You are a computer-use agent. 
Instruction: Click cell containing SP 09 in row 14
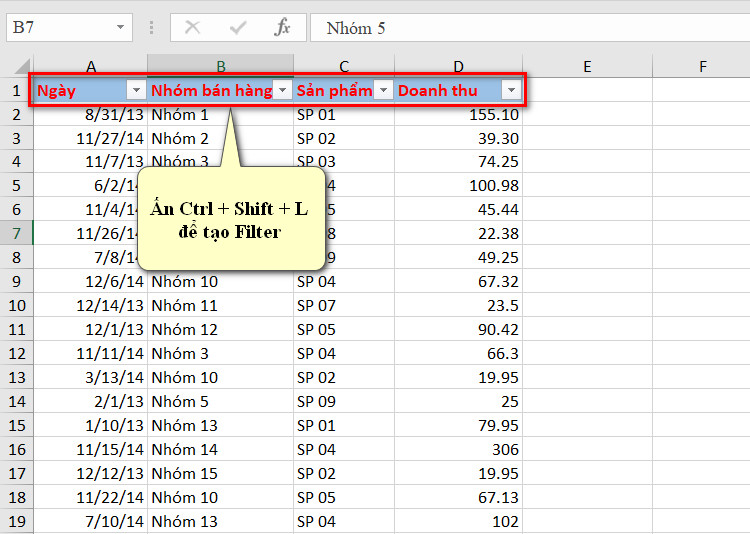(344, 401)
